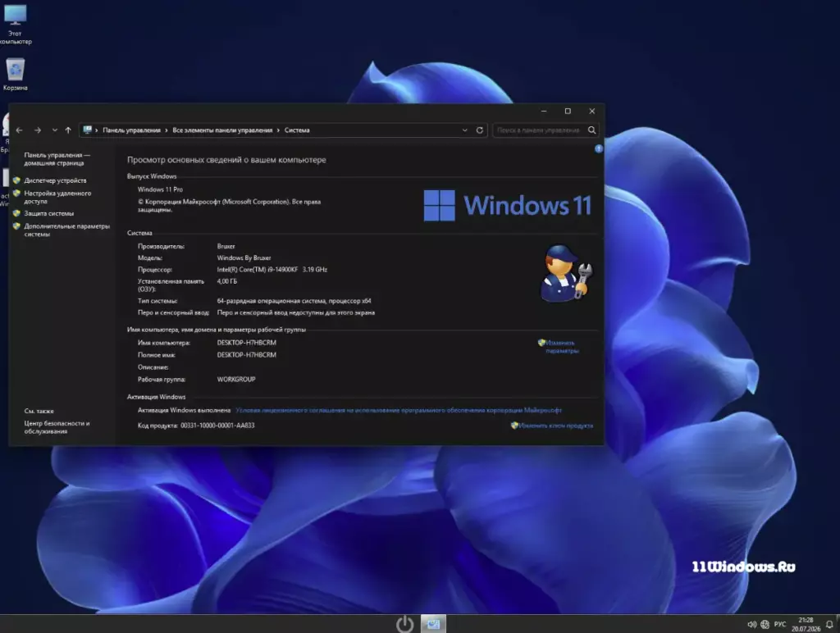Click the Control Panel taskbar icon
This screenshot has width=840, height=633.
[433, 624]
